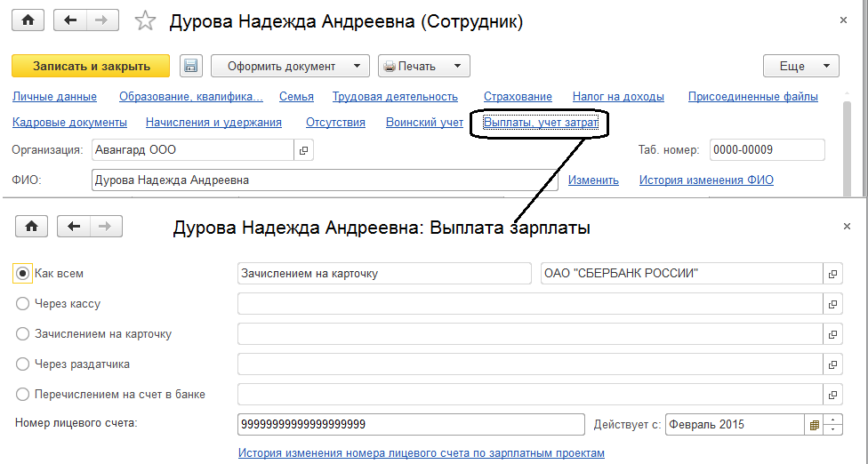The image size is (868, 464).
Task: Open the Страхование section
Action: click(518, 97)
